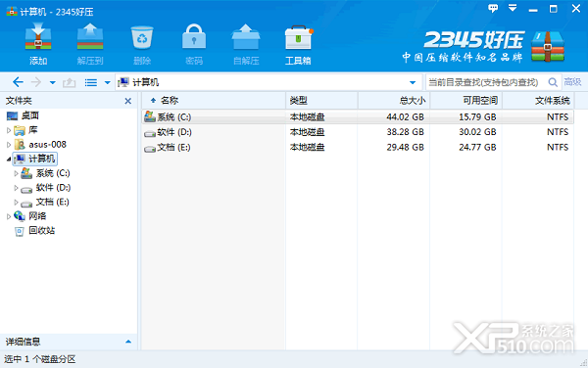The height and width of the screenshot is (368, 588).
Task: Click the 24.77 GB free space cell
Action: coord(477,148)
